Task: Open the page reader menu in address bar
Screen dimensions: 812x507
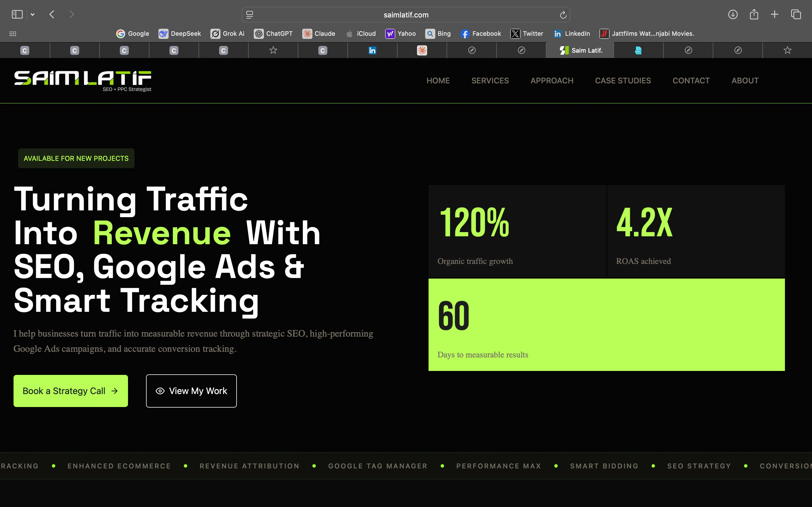Action: pyautogui.click(x=250, y=15)
